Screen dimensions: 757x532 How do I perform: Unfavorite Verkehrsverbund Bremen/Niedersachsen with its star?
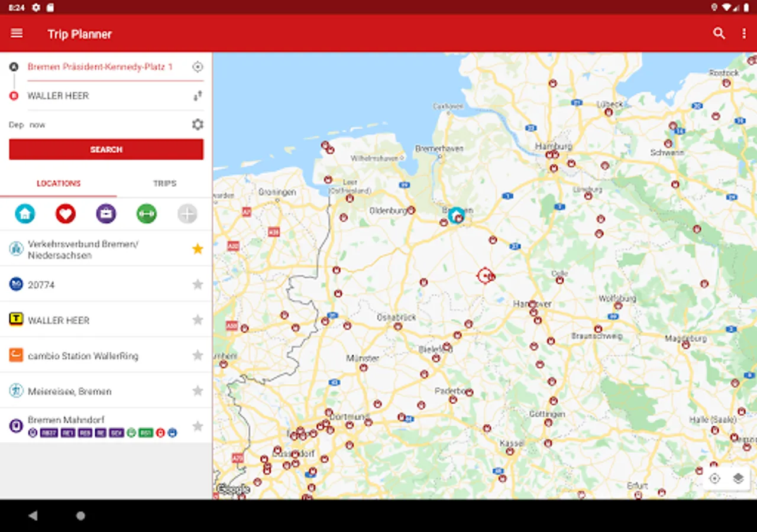tap(198, 249)
